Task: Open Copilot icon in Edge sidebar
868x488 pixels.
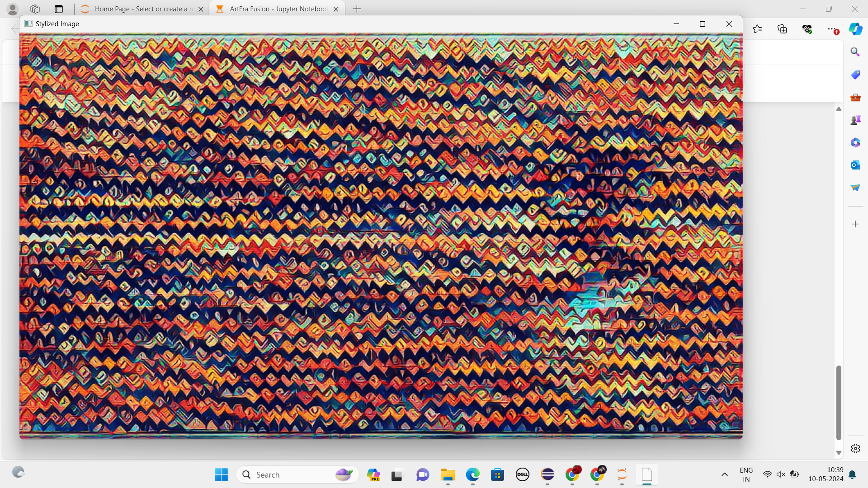Action: coord(855,29)
